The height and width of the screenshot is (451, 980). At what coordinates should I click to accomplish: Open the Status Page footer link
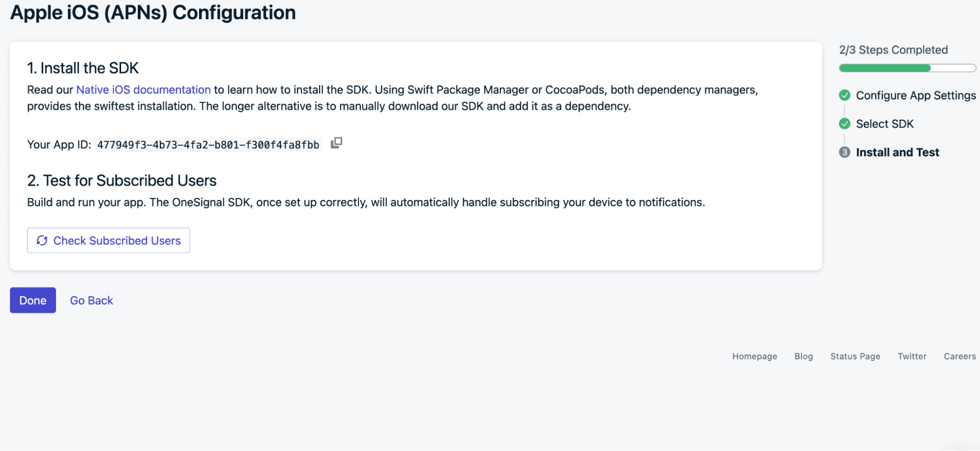(x=855, y=356)
